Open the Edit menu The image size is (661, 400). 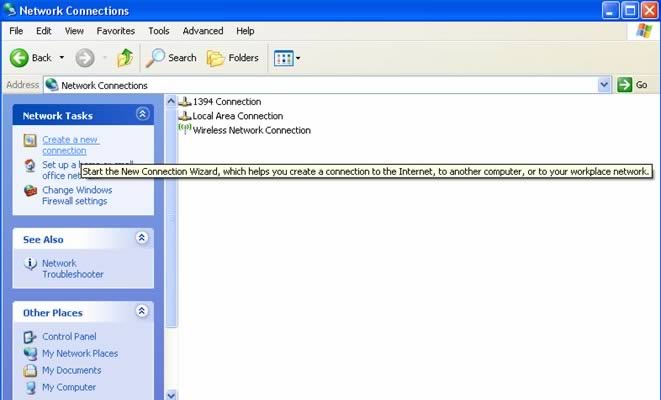(43, 31)
